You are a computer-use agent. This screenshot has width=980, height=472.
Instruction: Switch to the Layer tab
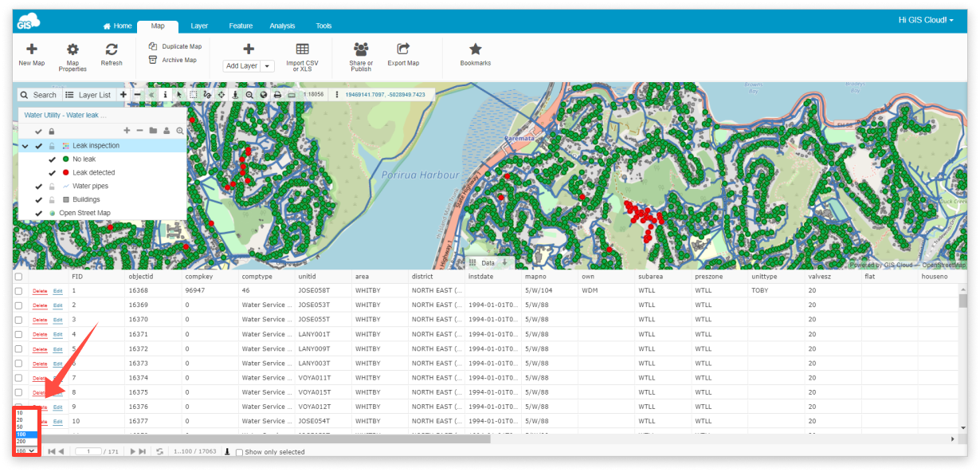tap(199, 26)
